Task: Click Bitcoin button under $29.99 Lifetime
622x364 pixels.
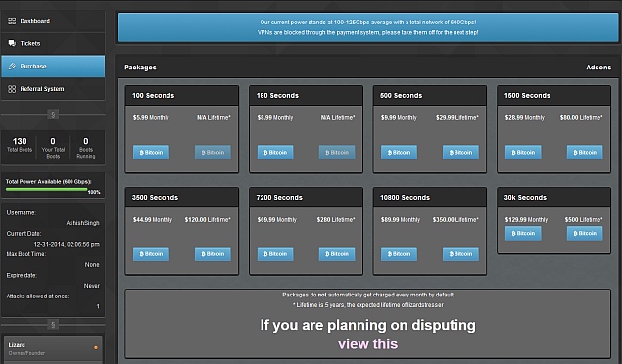Action: [460, 152]
